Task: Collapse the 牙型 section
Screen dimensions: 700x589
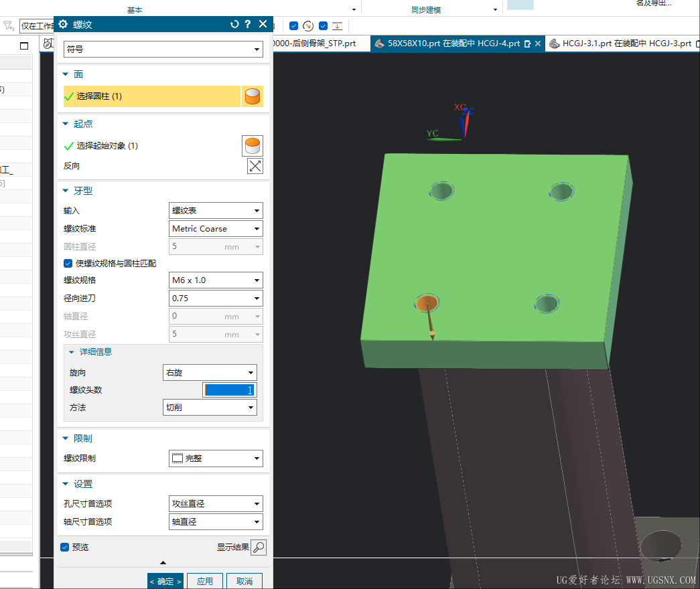Action: [x=66, y=191]
